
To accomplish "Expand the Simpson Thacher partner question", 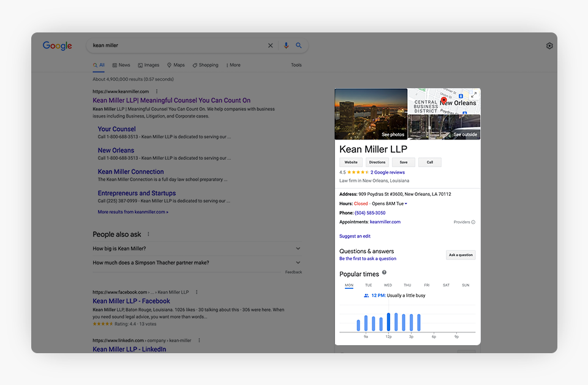I will (298, 263).
